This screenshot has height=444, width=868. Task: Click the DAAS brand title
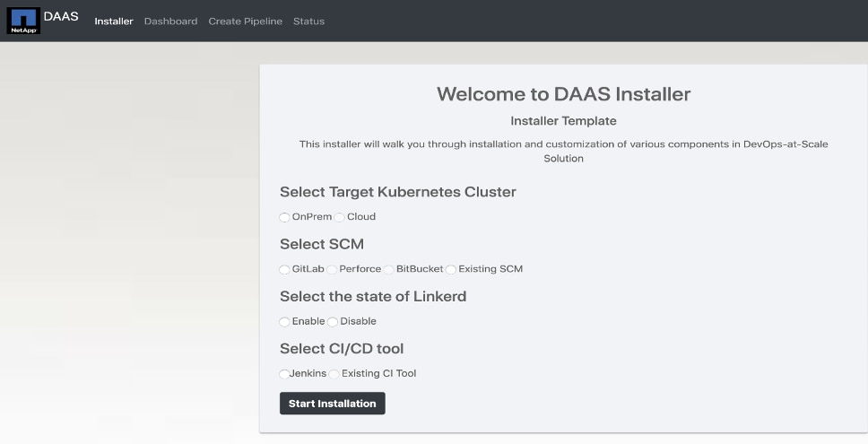pyautogui.click(x=61, y=17)
